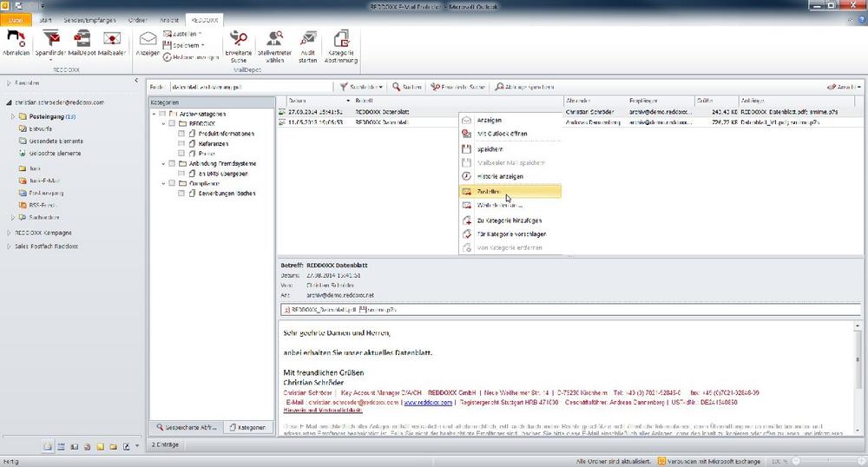Screen dimensions: 868x467
Task: Check the Archivkategorien root checkbox
Action: click(162, 114)
